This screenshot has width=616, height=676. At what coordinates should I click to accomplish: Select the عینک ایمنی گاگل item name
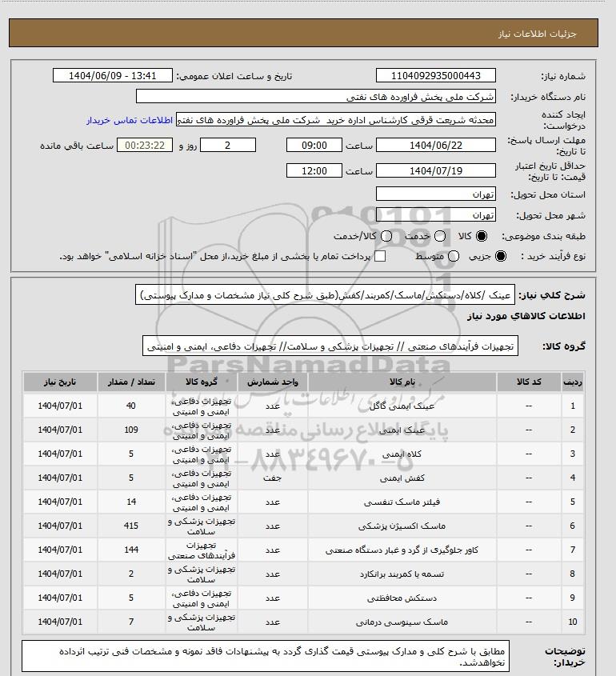[402, 406]
